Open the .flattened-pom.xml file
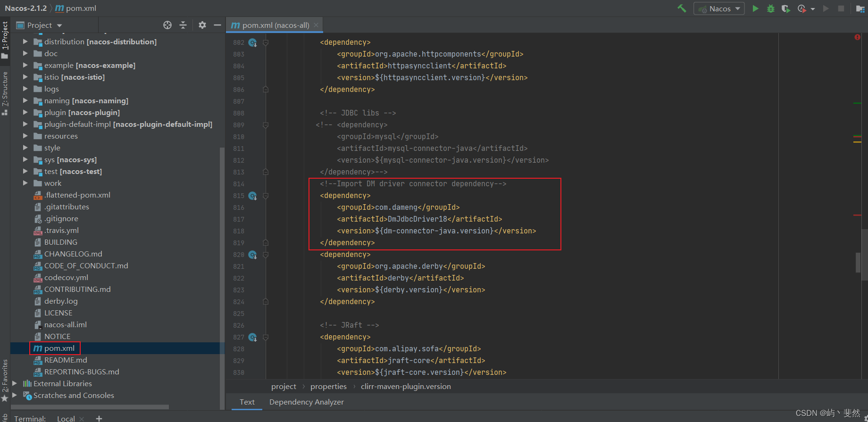The image size is (868, 422). coord(72,195)
